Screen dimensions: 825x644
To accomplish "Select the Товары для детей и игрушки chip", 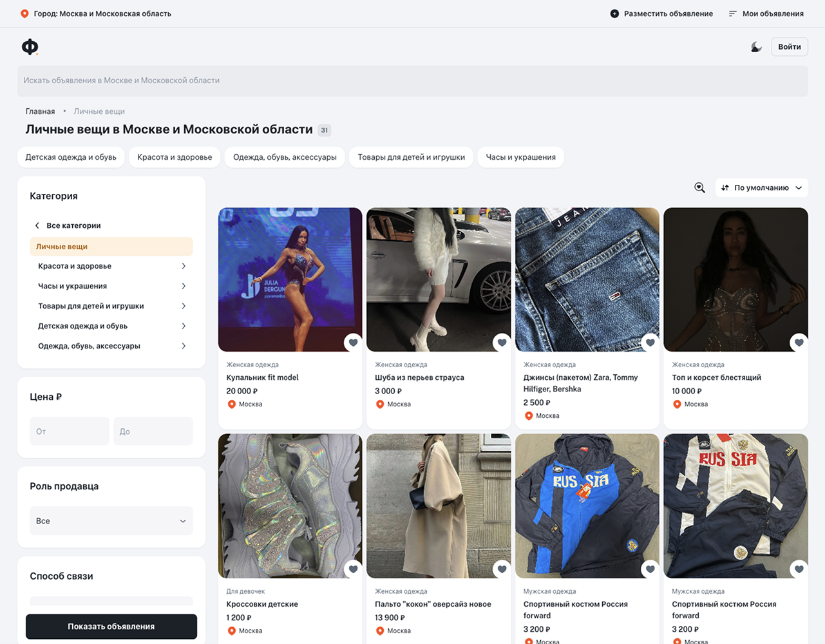I will (x=411, y=157).
